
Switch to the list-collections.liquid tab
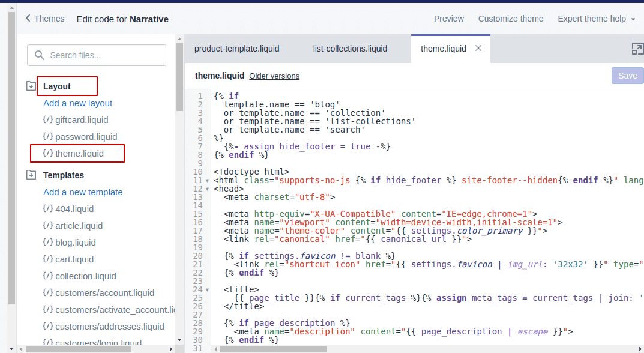coord(350,49)
